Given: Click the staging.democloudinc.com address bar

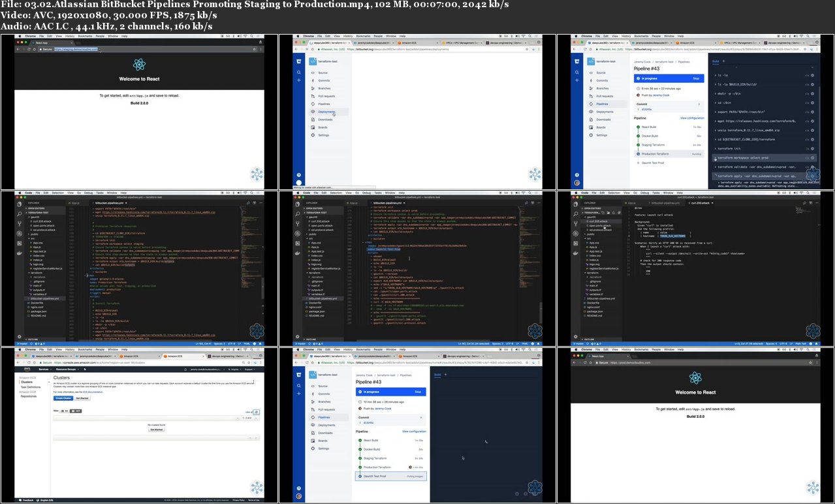Looking at the screenshot, I should coord(75,49).
